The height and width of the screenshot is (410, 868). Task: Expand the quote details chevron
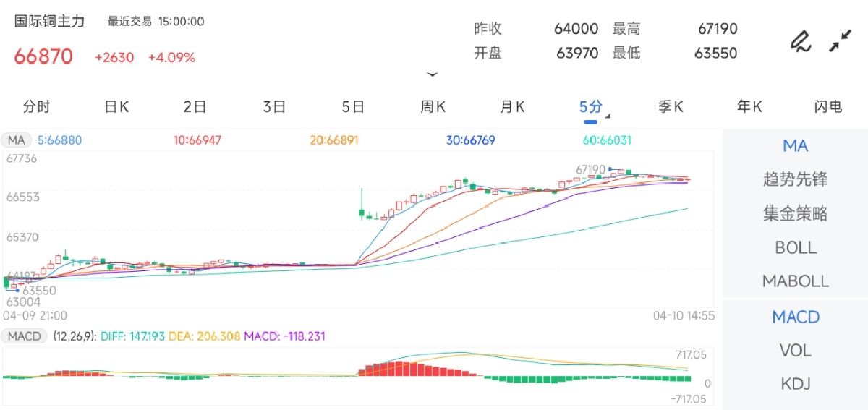433,74
